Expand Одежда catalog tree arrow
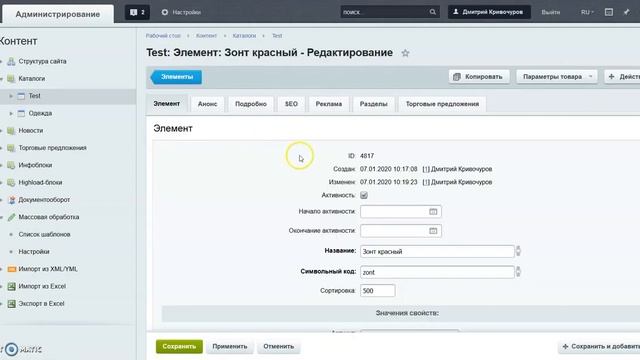The width and height of the screenshot is (640, 360). 11,113
